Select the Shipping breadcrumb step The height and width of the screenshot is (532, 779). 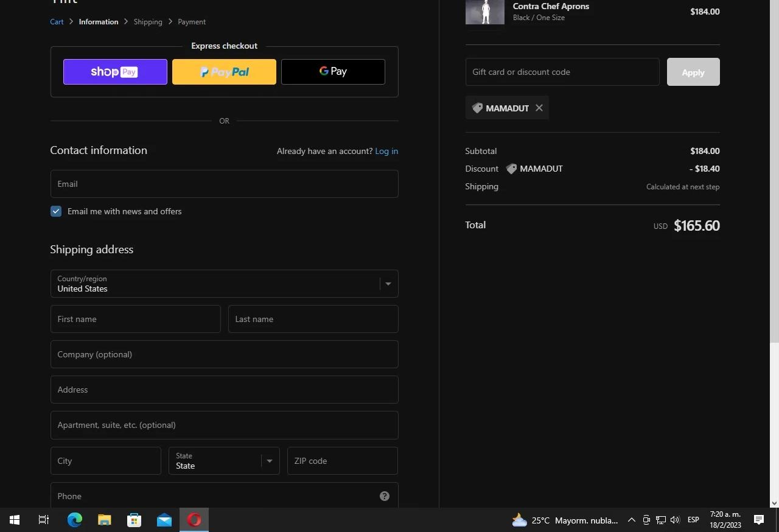point(148,21)
